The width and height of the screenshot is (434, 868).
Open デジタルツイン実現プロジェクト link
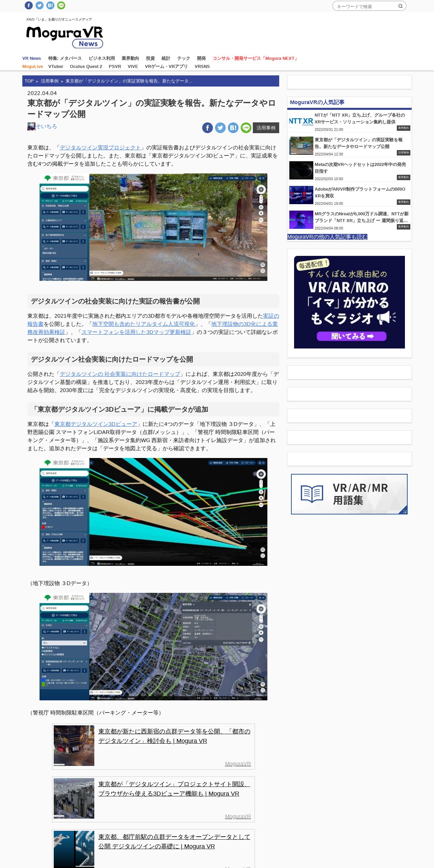[x=100, y=148]
